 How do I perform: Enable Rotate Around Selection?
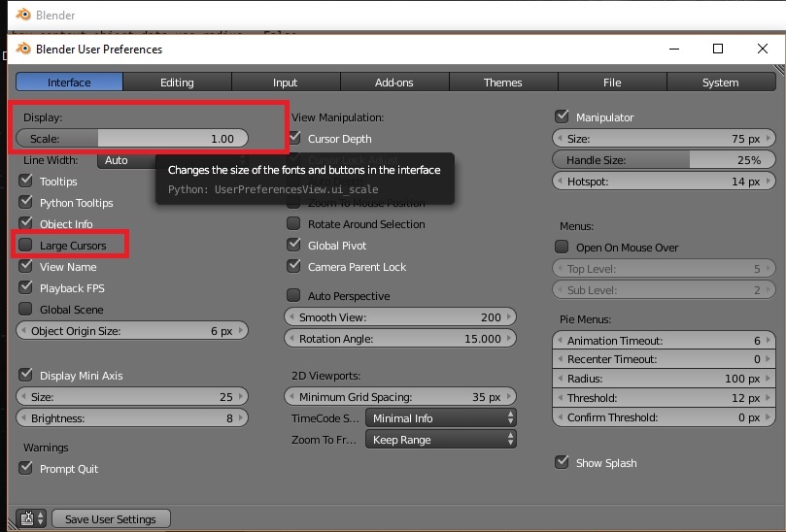293,223
